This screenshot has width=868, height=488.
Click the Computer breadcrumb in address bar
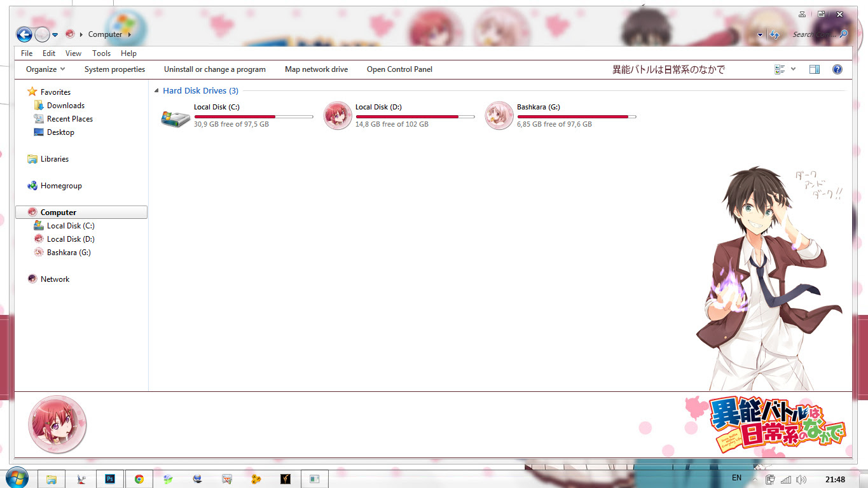tap(105, 34)
